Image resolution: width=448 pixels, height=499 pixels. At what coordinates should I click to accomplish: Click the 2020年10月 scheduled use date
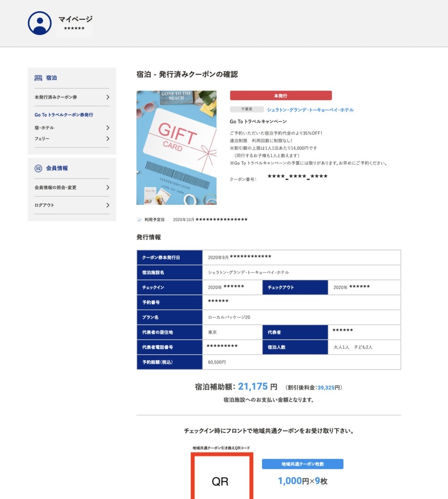(x=184, y=220)
